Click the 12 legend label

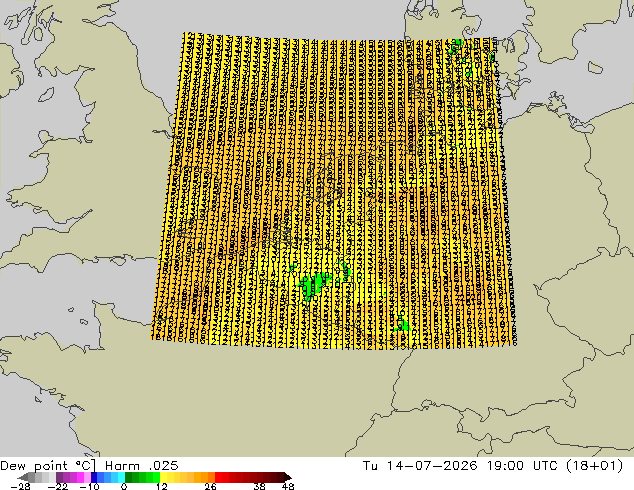click(x=161, y=486)
